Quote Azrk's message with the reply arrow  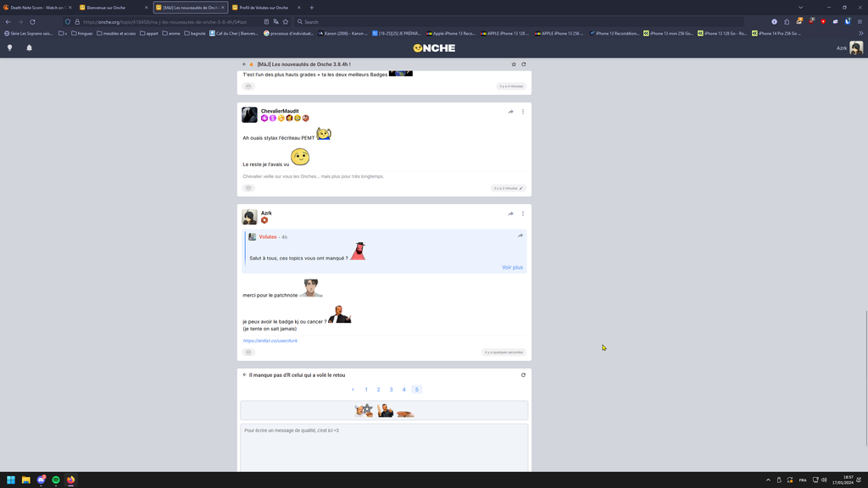(510, 213)
